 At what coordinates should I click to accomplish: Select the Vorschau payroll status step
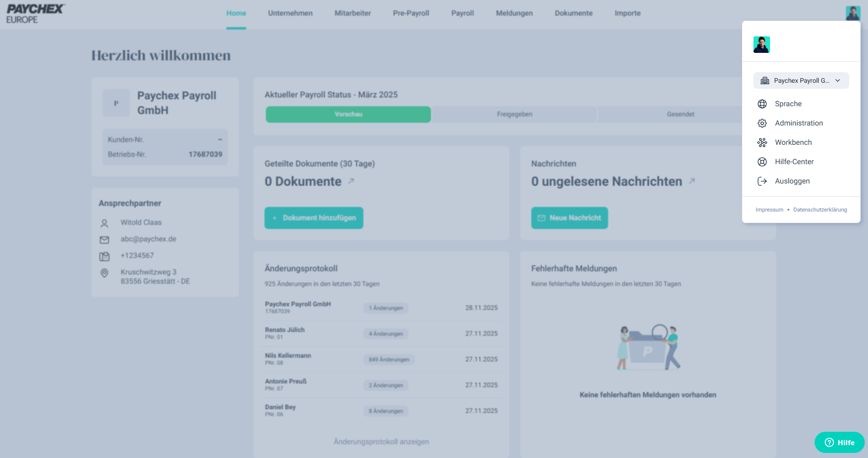[x=348, y=114]
